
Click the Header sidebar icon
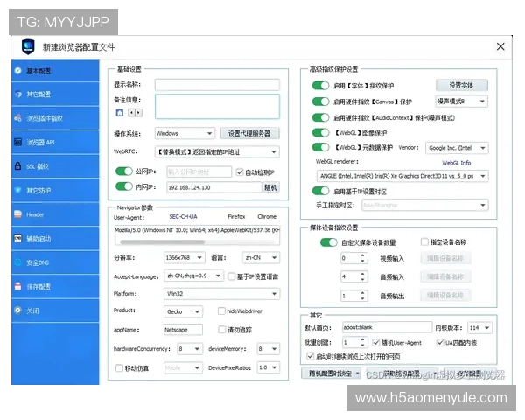point(17,214)
